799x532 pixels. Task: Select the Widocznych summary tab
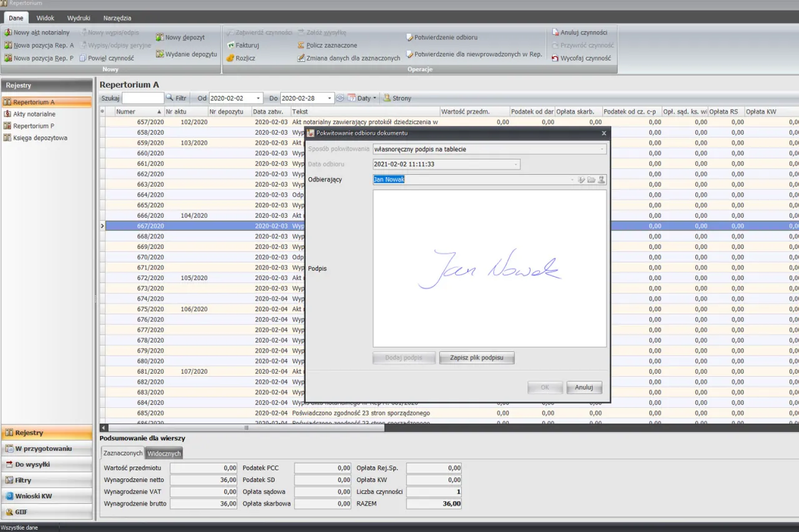tap(164, 453)
